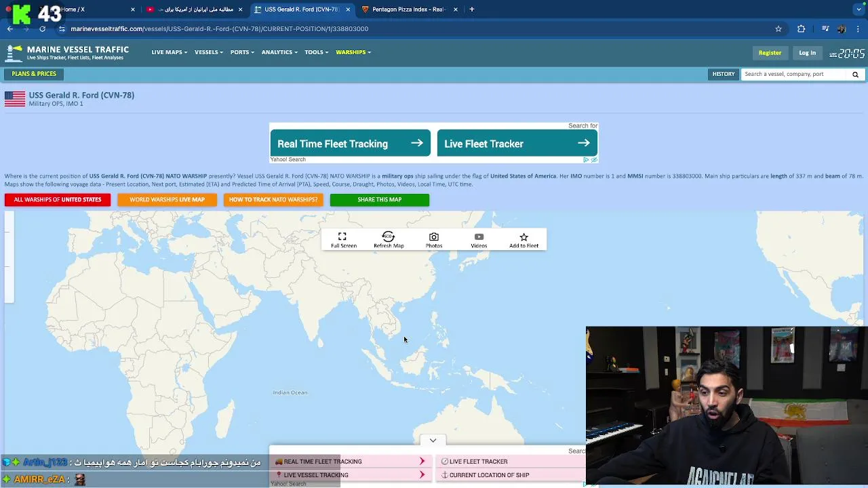This screenshot has width=868, height=488.
Task: Open tab search dropdown arrow
Action: [859, 9]
